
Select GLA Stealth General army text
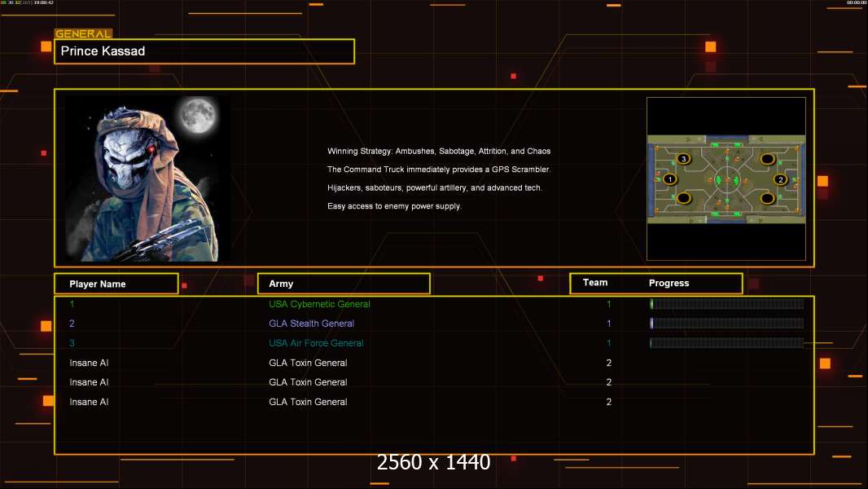point(311,324)
